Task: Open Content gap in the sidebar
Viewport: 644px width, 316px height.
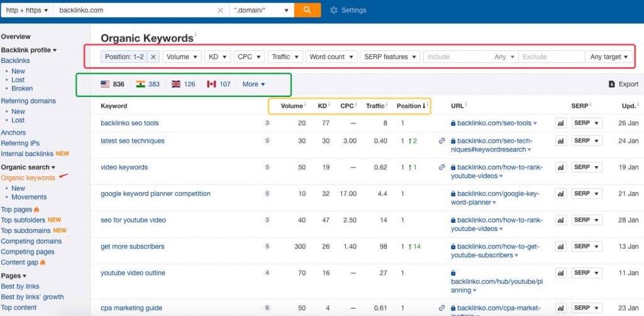Action: coord(19,262)
